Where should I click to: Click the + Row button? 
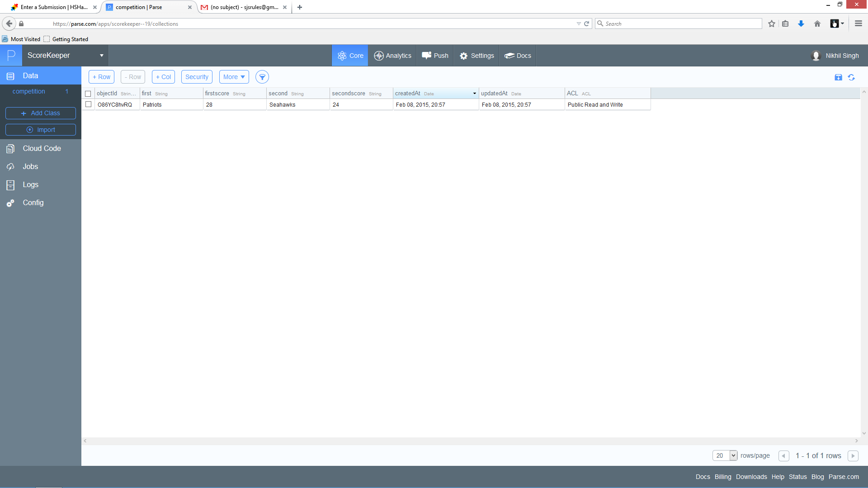pos(101,77)
